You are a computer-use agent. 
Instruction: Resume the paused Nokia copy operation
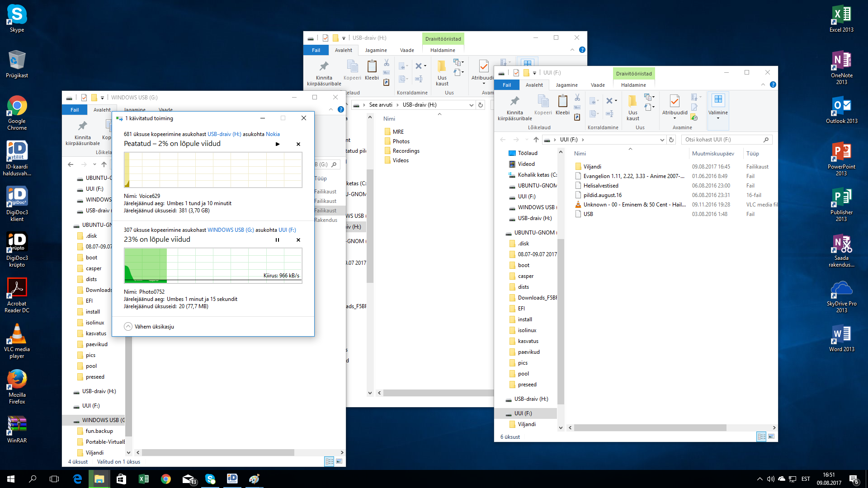coord(278,144)
